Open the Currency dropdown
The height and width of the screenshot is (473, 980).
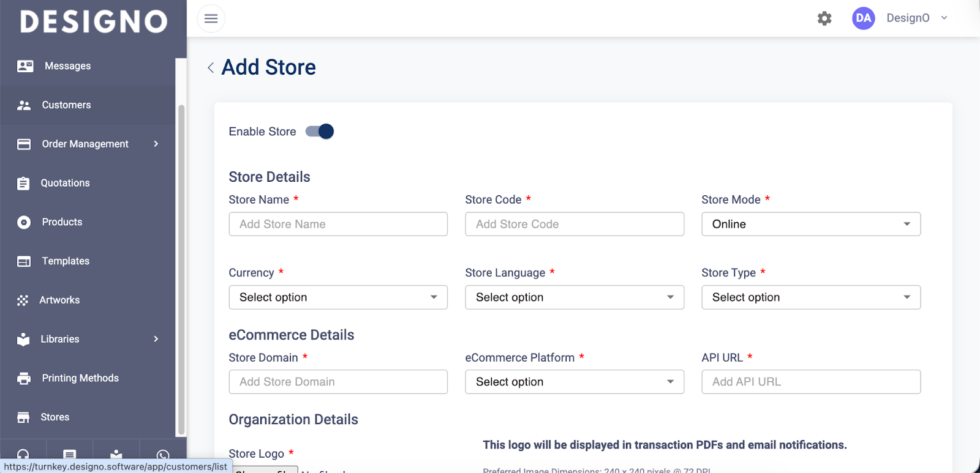[x=338, y=297]
